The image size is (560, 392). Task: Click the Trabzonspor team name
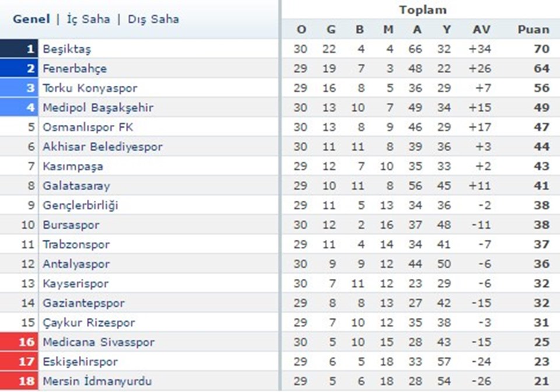point(76,244)
